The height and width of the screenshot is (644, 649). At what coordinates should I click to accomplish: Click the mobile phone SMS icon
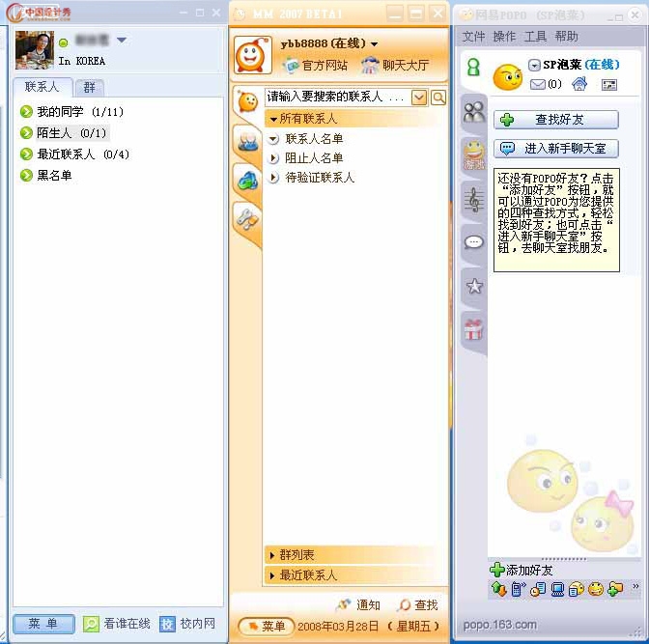pos(519,589)
